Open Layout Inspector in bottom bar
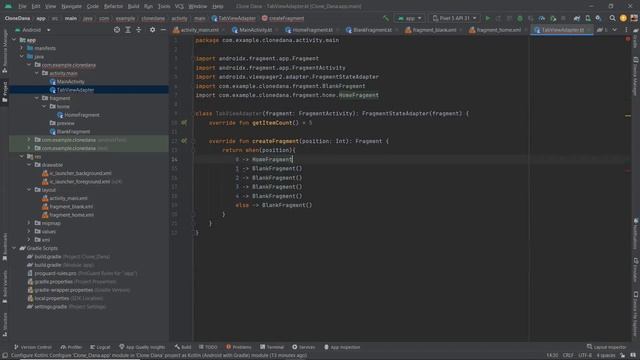This screenshot has height=360, width=640. pos(606,347)
